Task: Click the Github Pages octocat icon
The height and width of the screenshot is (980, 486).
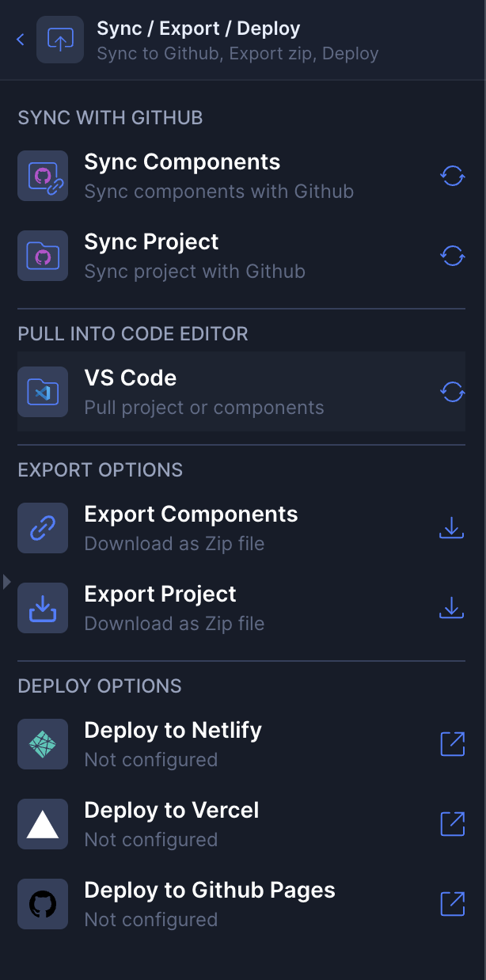Action: pyautogui.click(x=43, y=904)
